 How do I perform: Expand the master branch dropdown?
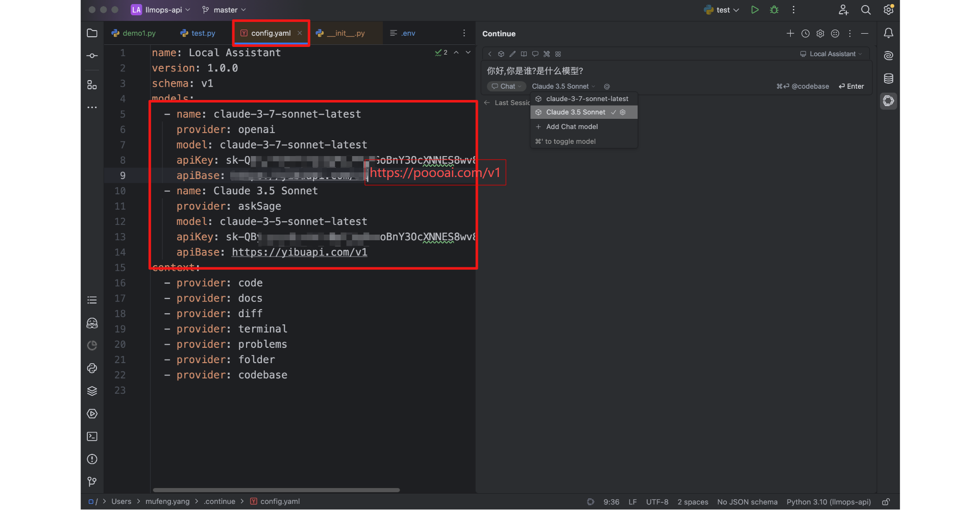(225, 10)
